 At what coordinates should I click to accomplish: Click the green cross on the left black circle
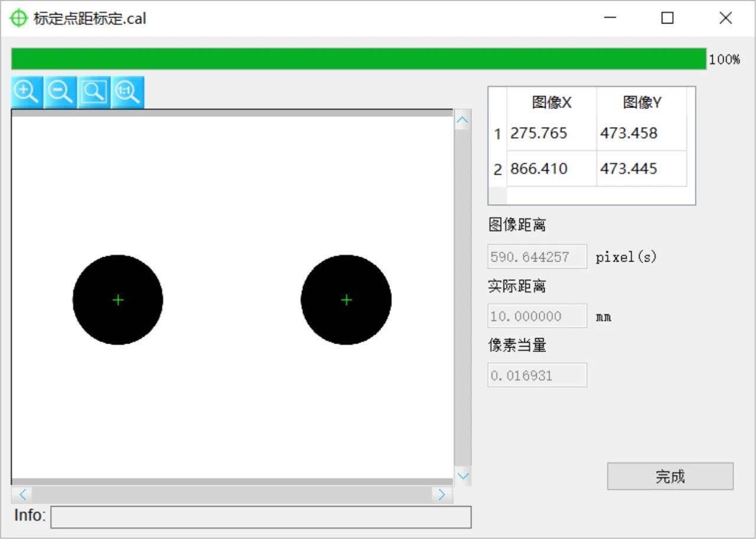click(x=118, y=300)
